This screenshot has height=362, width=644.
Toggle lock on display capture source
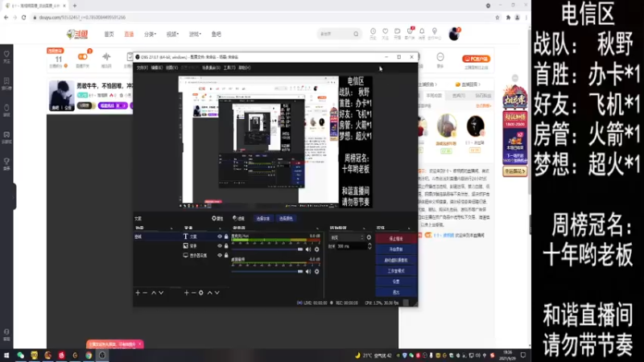[226, 255]
